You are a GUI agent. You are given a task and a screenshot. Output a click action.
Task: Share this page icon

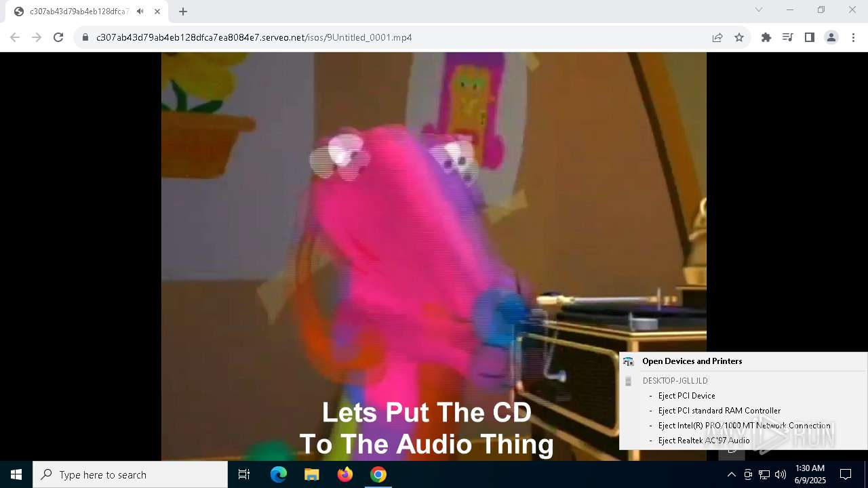(717, 37)
